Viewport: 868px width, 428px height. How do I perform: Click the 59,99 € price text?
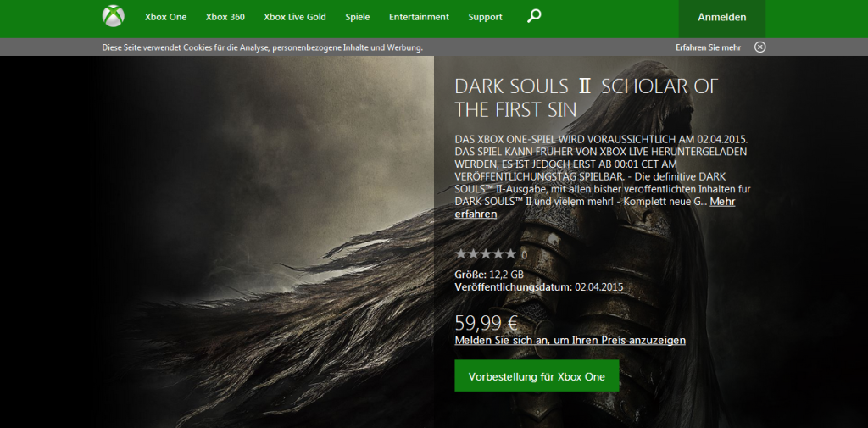[487, 322]
